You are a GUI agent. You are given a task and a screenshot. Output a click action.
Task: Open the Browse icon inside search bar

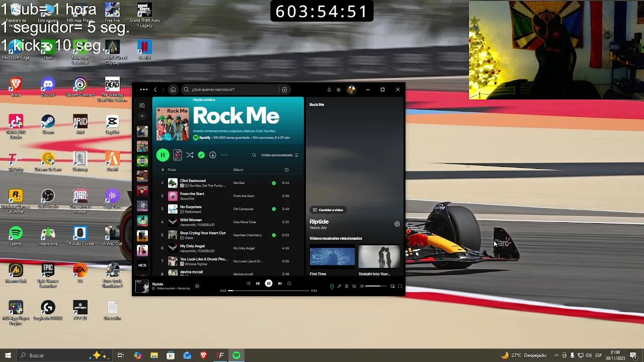click(284, 89)
